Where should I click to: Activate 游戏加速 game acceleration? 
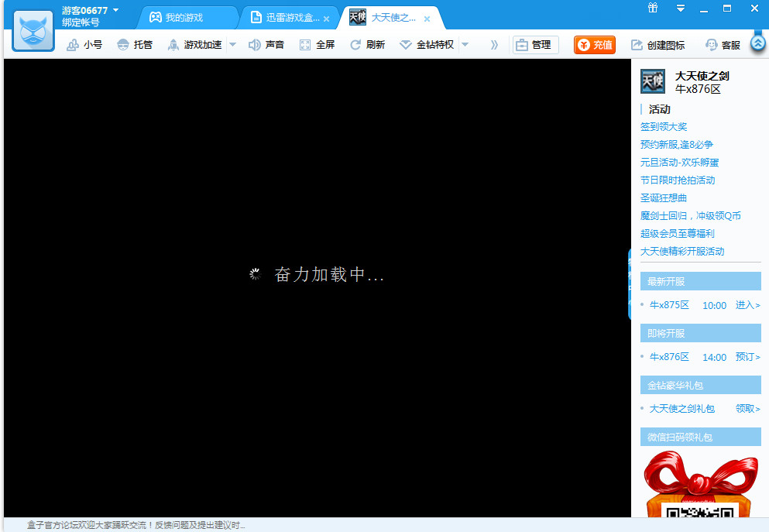point(194,45)
